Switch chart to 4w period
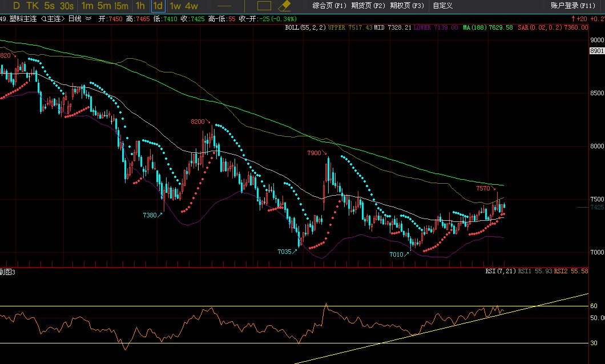605x364 pixels. pyautogui.click(x=192, y=6)
